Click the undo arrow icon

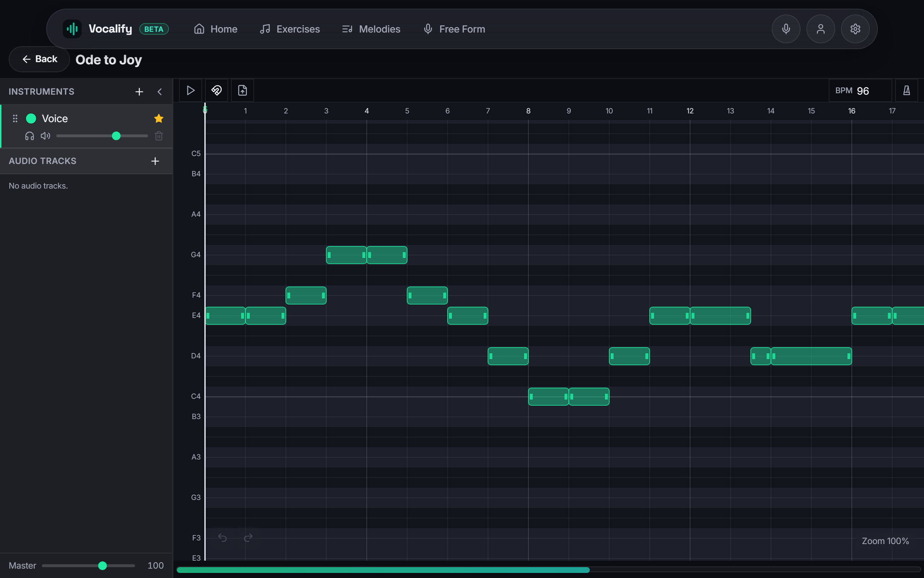tap(222, 538)
